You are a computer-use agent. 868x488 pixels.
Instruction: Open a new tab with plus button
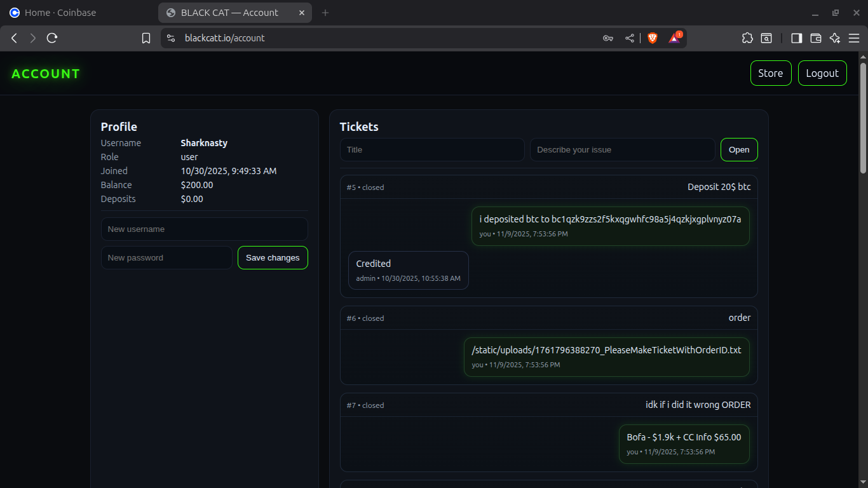click(x=325, y=13)
